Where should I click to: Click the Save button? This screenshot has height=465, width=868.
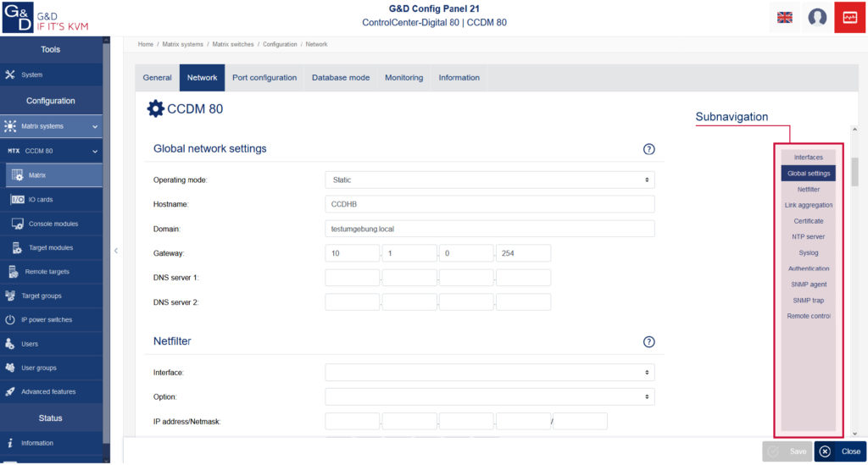[x=787, y=451]
